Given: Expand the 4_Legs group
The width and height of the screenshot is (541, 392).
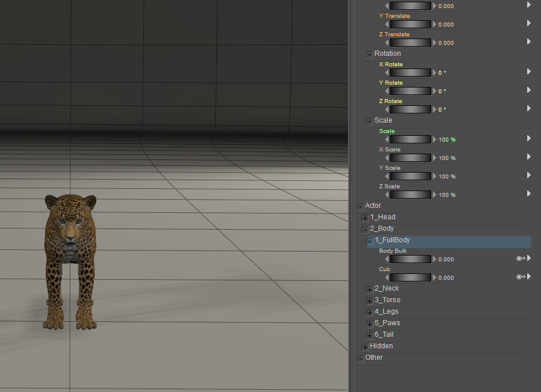Looking at the screenshot, I should coord(369,312).
